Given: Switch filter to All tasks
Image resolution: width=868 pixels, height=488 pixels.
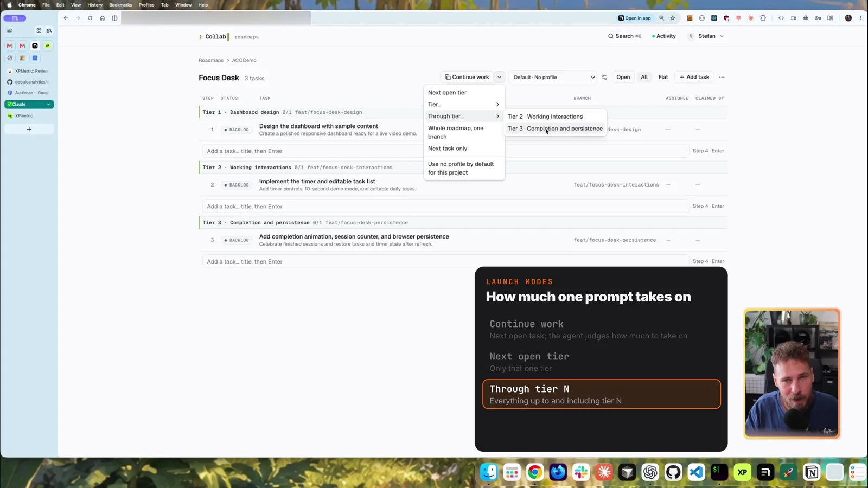Looking at the screenshot, I should point(644,77).
